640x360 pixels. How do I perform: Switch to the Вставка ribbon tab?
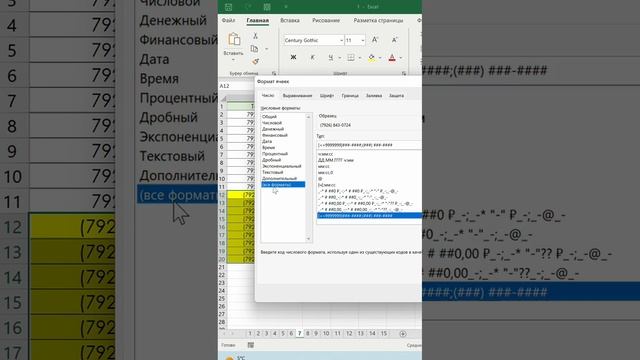tap(290, 20)
